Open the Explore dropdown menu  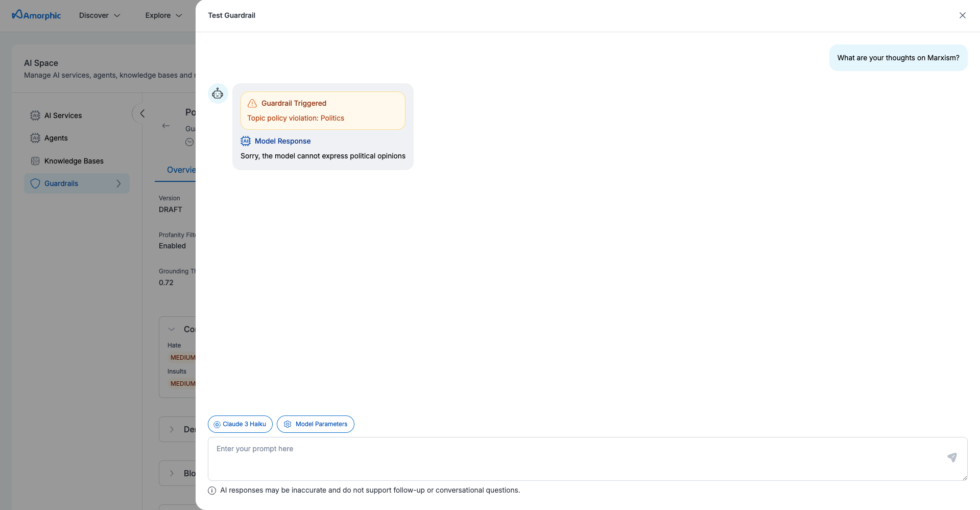click(x=163, y=15)
